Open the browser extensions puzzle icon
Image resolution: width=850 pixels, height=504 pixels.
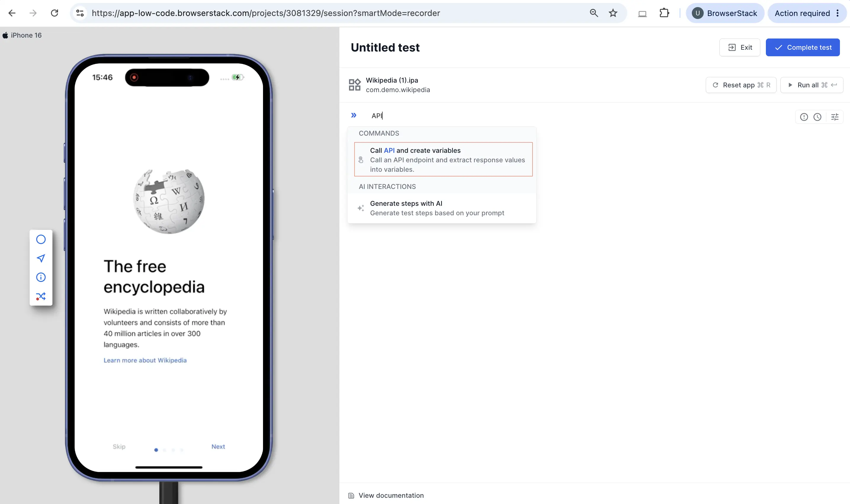(664, 13)
